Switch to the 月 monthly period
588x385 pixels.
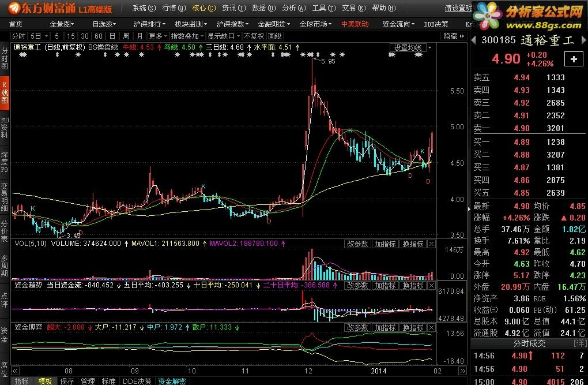(x=140, y=36)
